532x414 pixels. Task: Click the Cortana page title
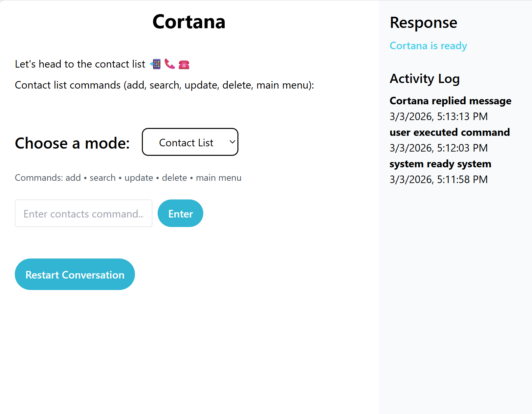point(189,22)
